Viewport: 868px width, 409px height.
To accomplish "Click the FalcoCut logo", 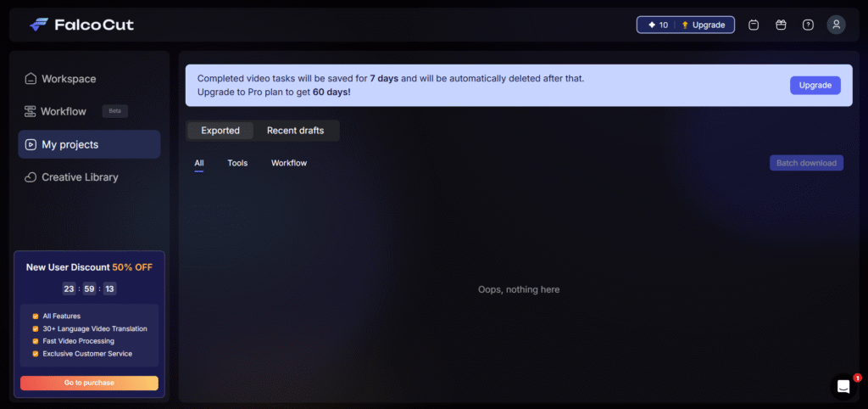I will pyautogui.click(x=81, y=25).
